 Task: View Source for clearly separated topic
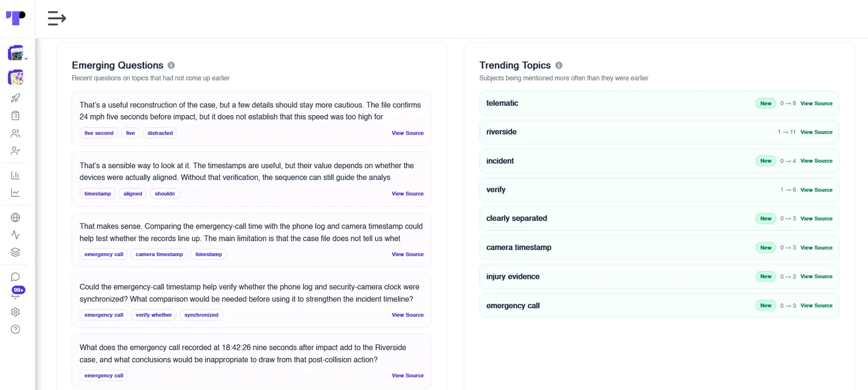pos(816,219)
